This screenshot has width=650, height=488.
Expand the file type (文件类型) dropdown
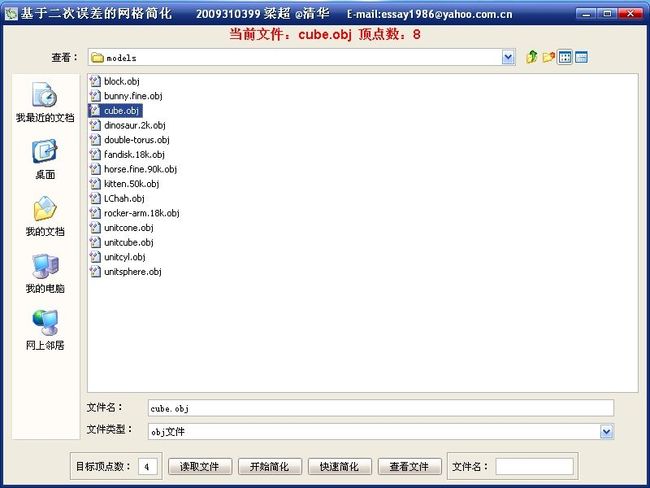606,432
